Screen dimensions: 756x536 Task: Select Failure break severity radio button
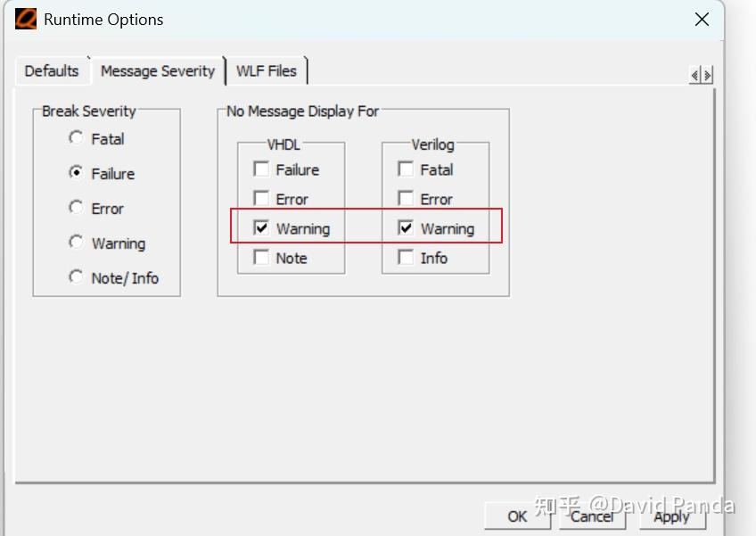click(76, 172)
